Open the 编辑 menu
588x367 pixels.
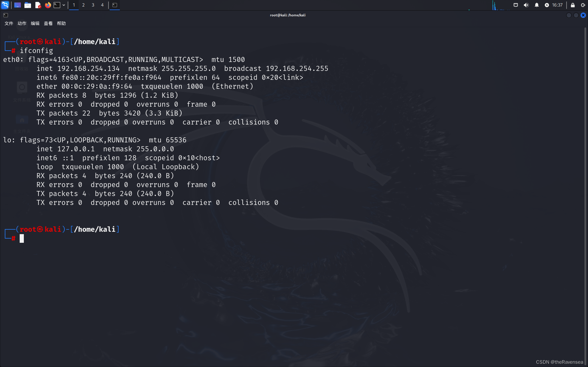[x=35, y=24]
